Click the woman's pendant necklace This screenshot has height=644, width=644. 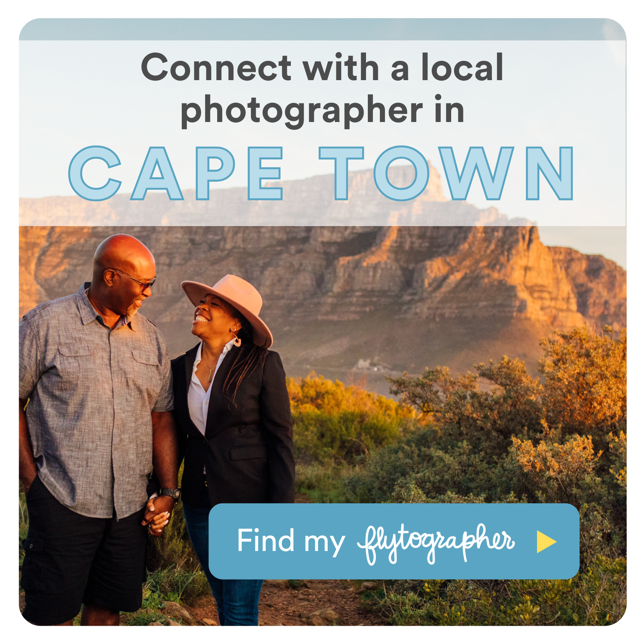click(x=210, y=375)
